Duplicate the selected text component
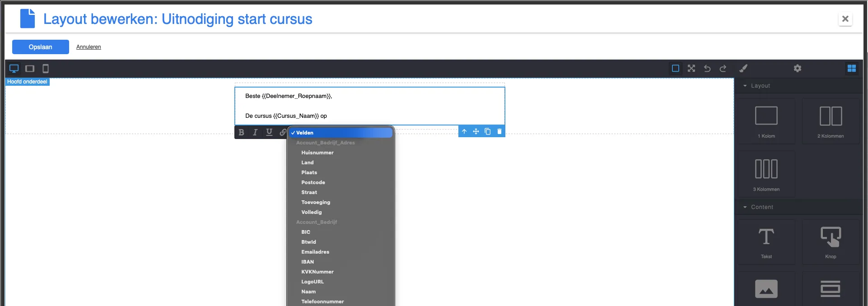The height and width of the screenshot is (306, 868). point(488,131)
